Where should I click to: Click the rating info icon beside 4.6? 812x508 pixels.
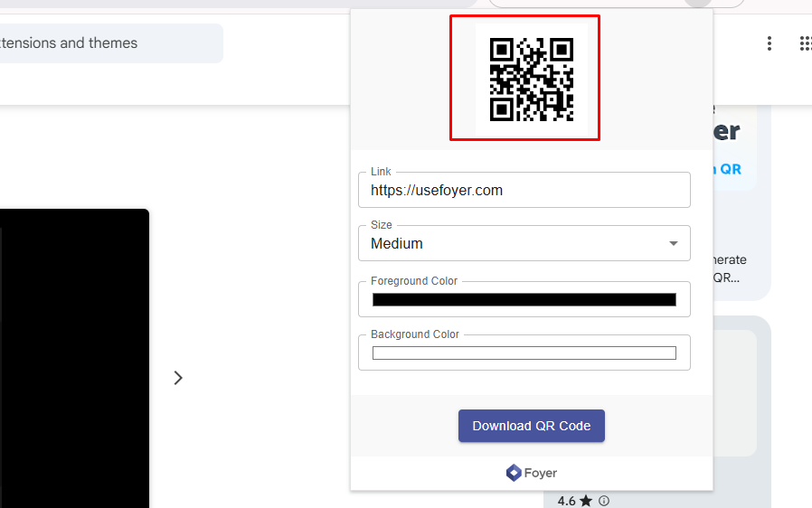[x=604, y=501]
